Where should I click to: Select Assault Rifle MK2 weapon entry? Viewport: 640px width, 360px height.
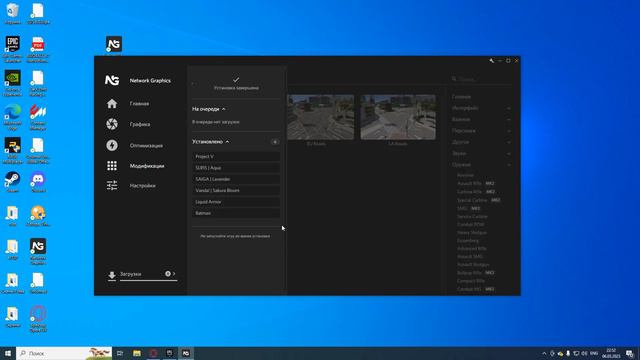click(476, 184)
